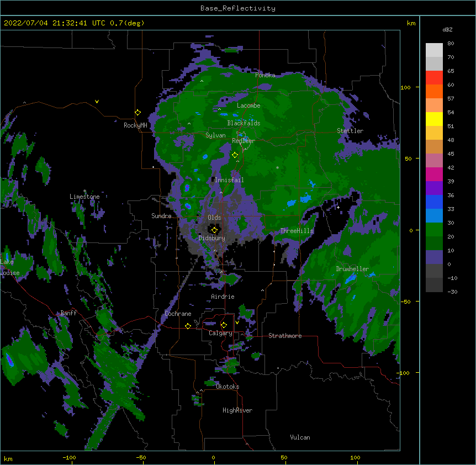Click the Cochrane label

pyautogui.click(x=178, y=314)
